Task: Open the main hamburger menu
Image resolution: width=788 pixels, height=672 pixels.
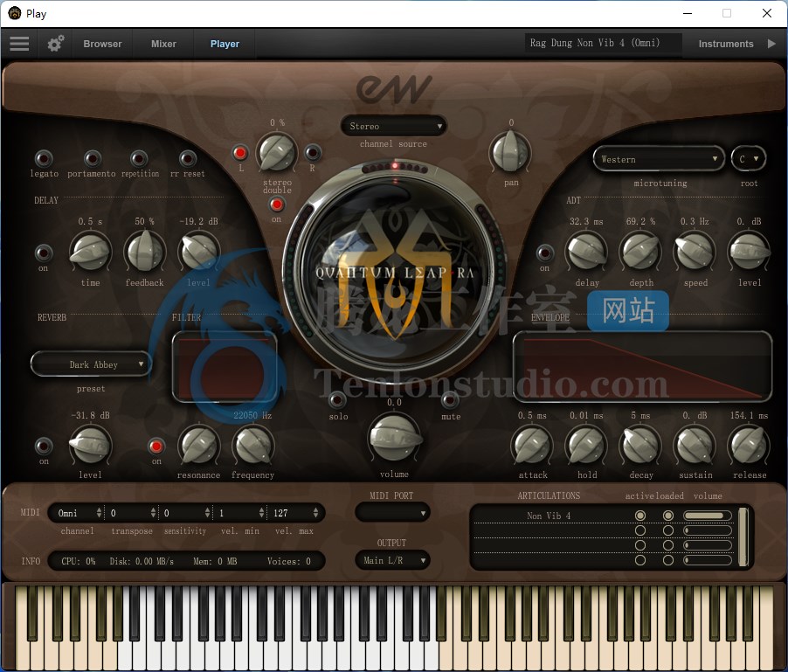Action: click(19, 44)
